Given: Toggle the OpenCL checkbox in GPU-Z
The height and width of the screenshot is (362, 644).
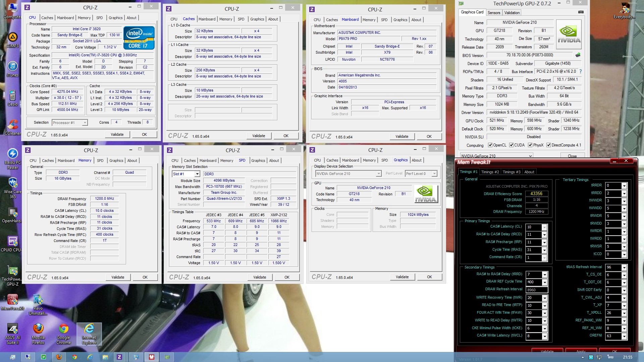Looking at the screenshot, I should (x=490, y=145).
